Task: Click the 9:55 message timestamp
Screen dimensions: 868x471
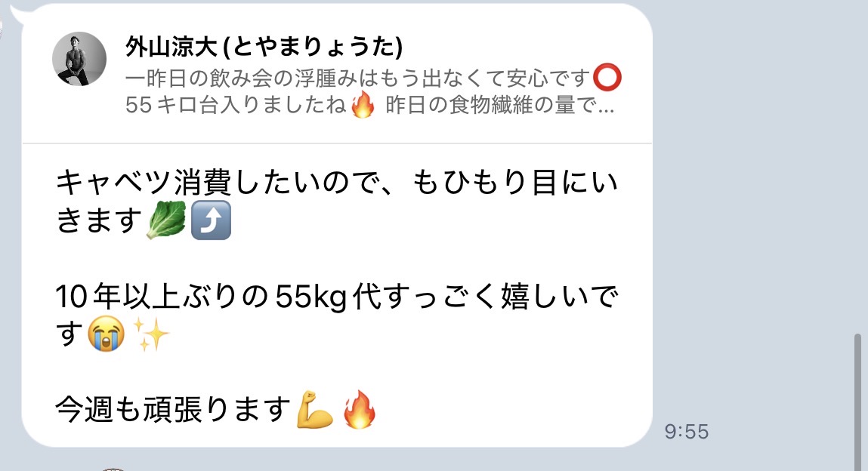Action: tap(687, 432)
